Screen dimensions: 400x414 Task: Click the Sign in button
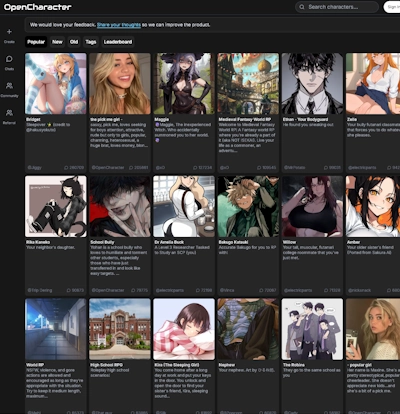pos(392,7)
